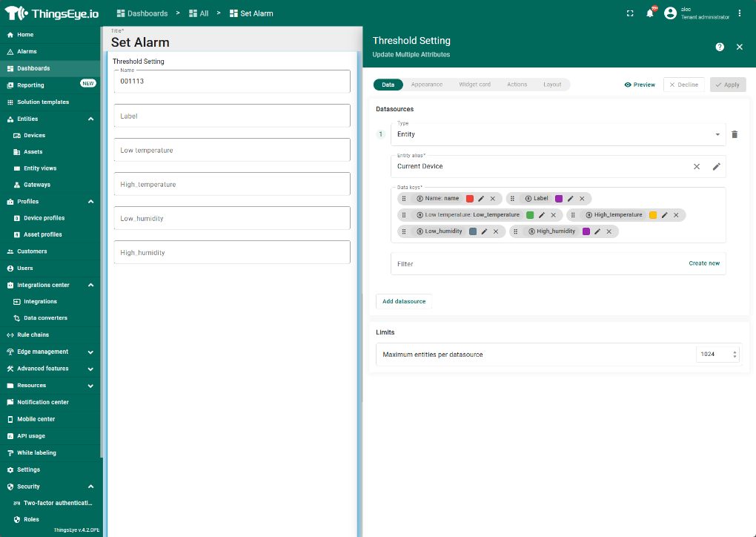Open the three-dot user menu
Image resolution: width=756 pixels, height=537 pixels.
740,13
